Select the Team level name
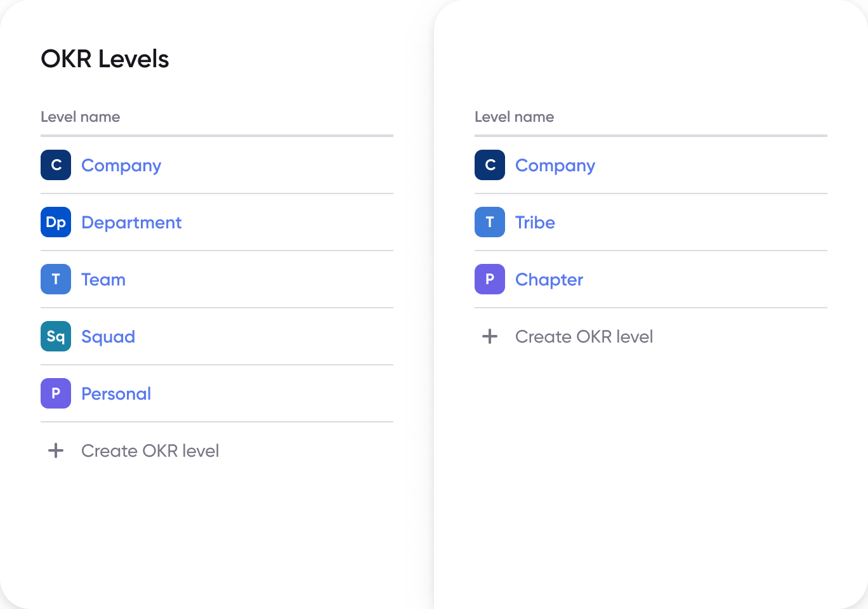The width and height of the screenshot is (868, 609). (x=103, y=279)
